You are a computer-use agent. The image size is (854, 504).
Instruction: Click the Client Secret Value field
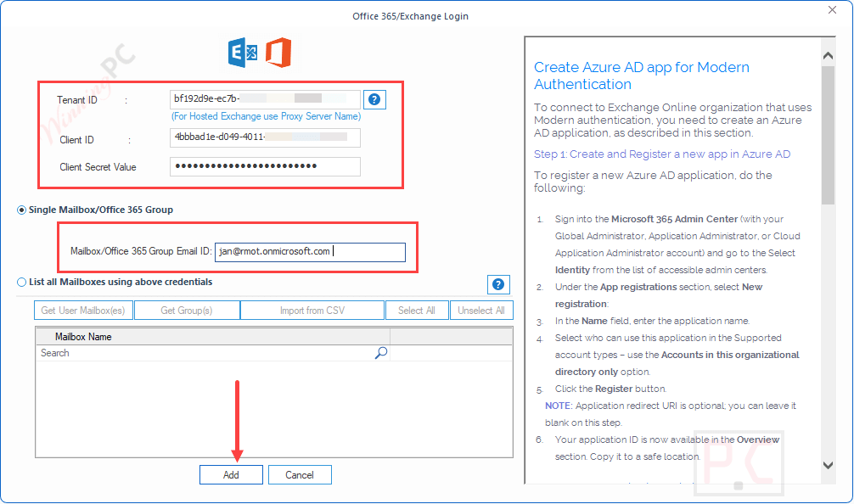coord(265,166)
